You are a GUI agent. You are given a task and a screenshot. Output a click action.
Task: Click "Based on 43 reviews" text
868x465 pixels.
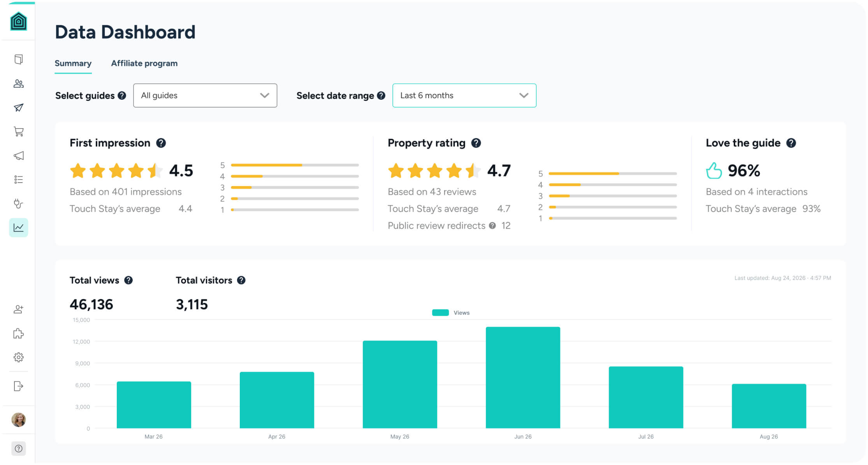[x=432, y=192]
